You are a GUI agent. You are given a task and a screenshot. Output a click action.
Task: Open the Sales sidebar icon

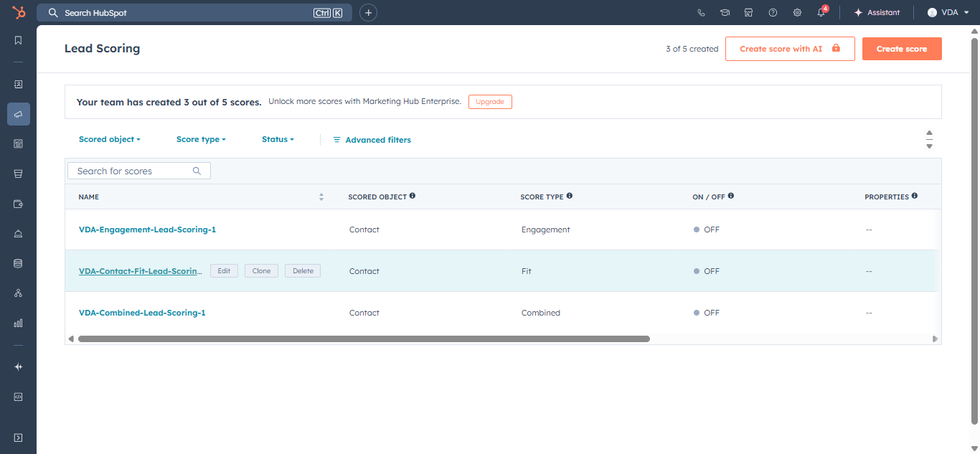coord(19,174)
